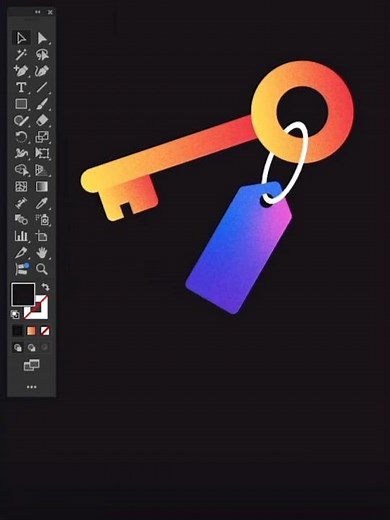Activate the Perspective Grid tool
Image resolution: width=390 pixels, height=520 pixels.
pyautogui.click(x=42, y=170)
